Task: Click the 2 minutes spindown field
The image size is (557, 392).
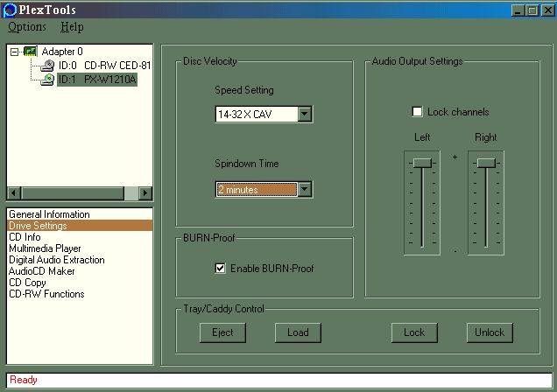Action: 257,189
